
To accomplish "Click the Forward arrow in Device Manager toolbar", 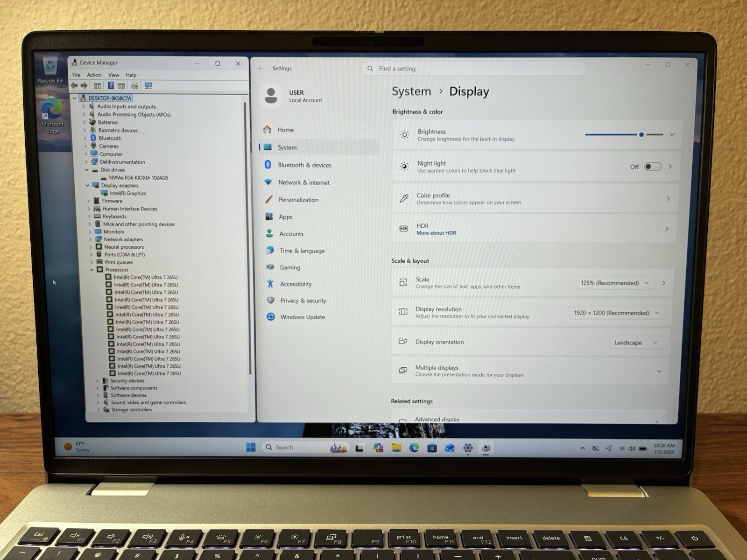I will tap(84, 85).
